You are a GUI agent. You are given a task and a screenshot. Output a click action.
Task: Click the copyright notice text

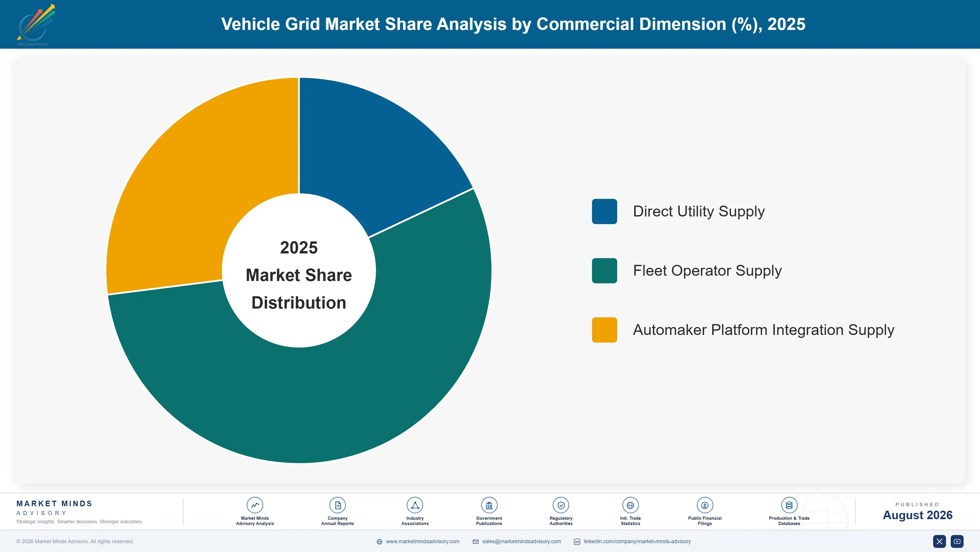(x=75, y=541)
